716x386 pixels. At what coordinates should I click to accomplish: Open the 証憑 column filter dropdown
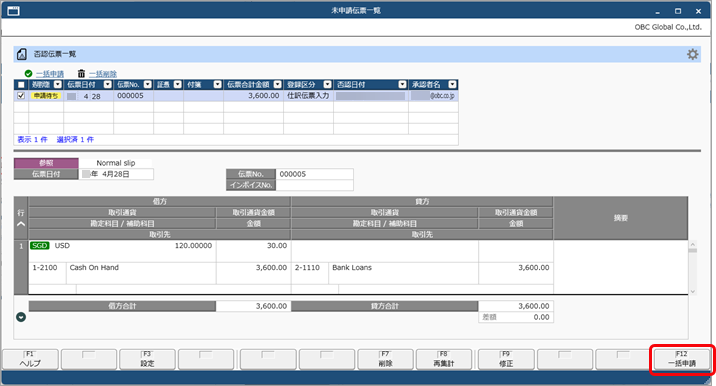coord(178,85)
